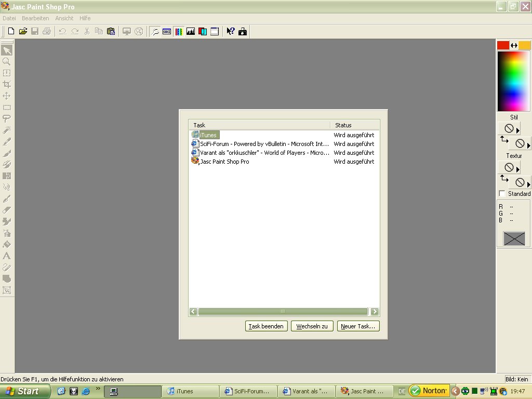Select the Freehand lasso tool
The width and height of the screenshot is (532, 399).
[7, 119]
